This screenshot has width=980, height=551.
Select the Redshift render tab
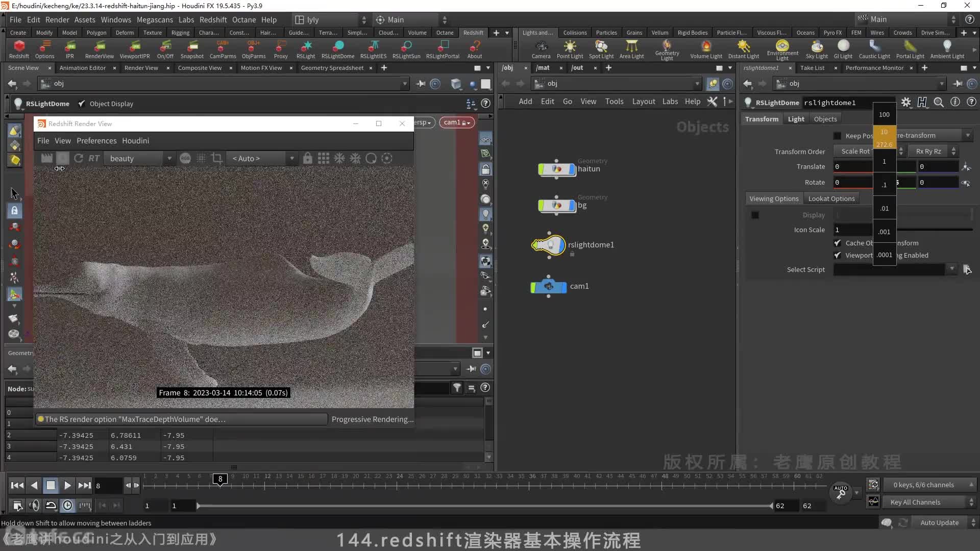click(474, 32)
